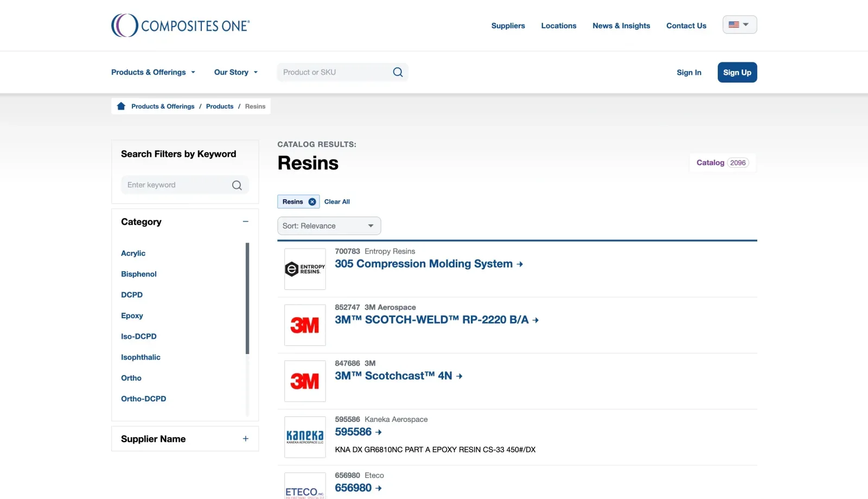Open the Kaneka Aerospace logo thumbnail
Screen dimensions: 868x499
305,437
